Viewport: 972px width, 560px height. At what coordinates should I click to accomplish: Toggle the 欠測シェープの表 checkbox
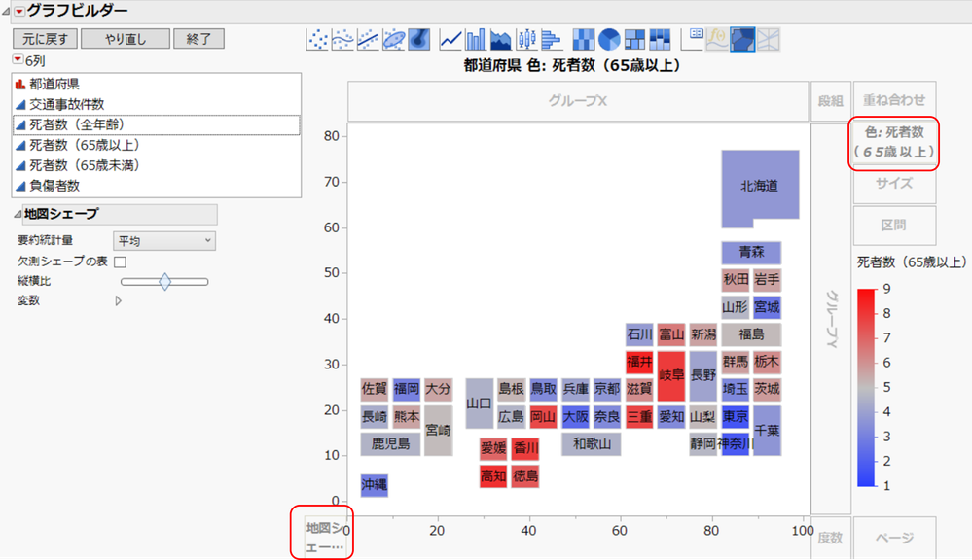point(121,262)
